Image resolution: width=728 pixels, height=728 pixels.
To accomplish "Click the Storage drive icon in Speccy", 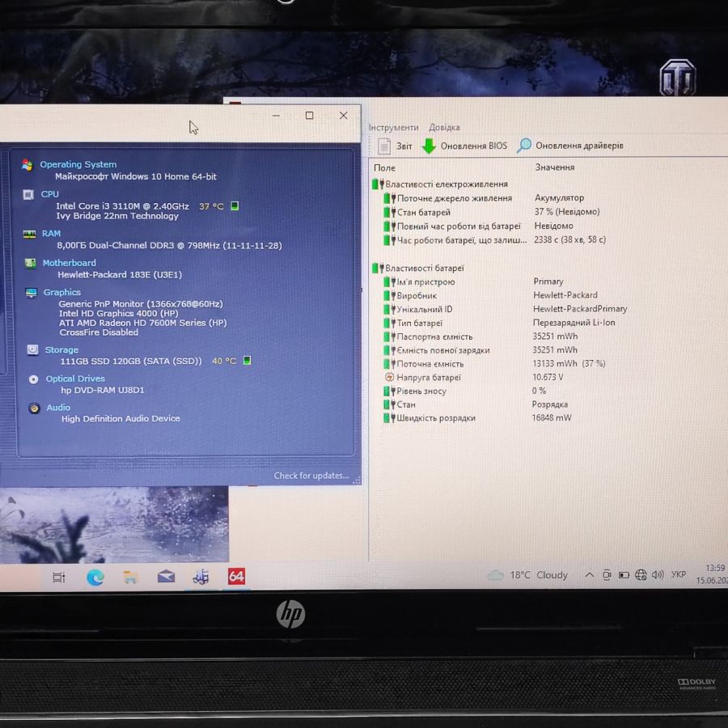I will tap(32, 349).
